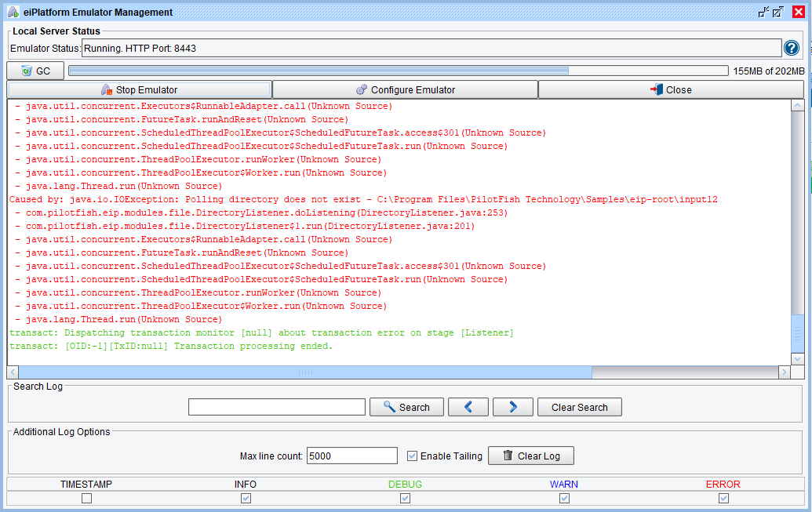Click the Emulator Status text field

tap(431, 48)
